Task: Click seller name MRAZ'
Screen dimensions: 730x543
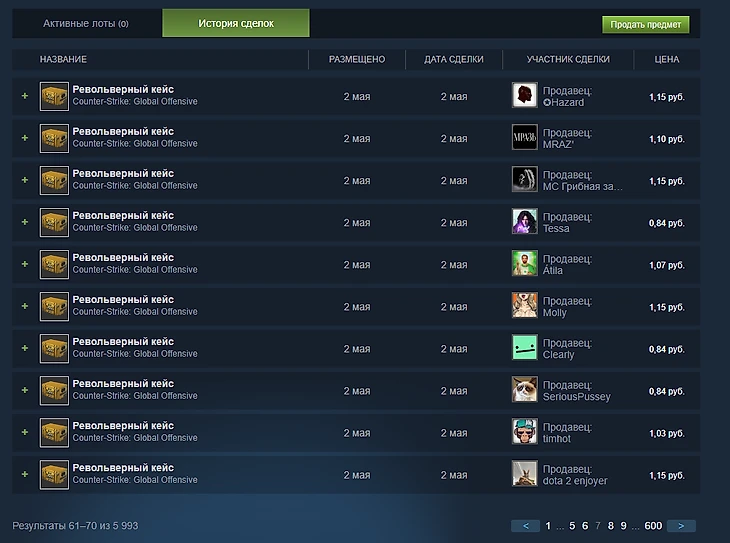Action: pos(558,144)
